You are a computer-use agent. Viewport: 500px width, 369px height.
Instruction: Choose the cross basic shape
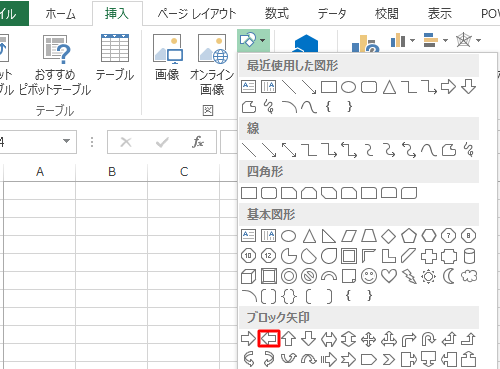[429, 256]
